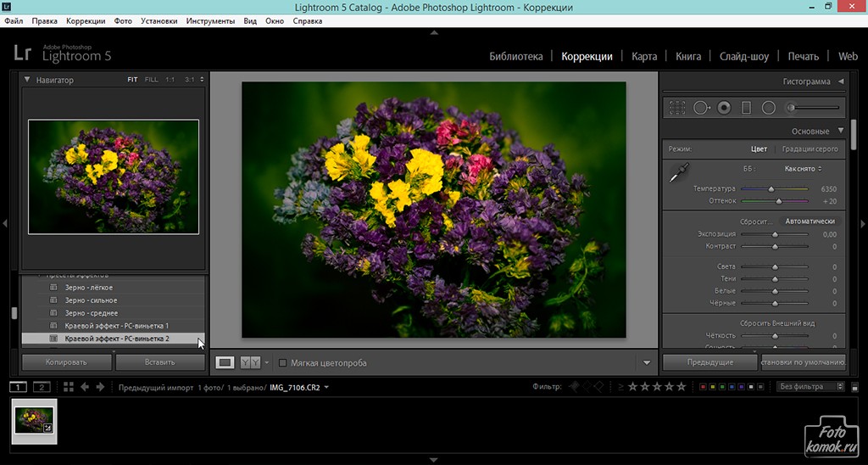The height and width of the screenshot is (465, 868).
Task: Filter by rejected photos icon
Action: click(599, 387)
